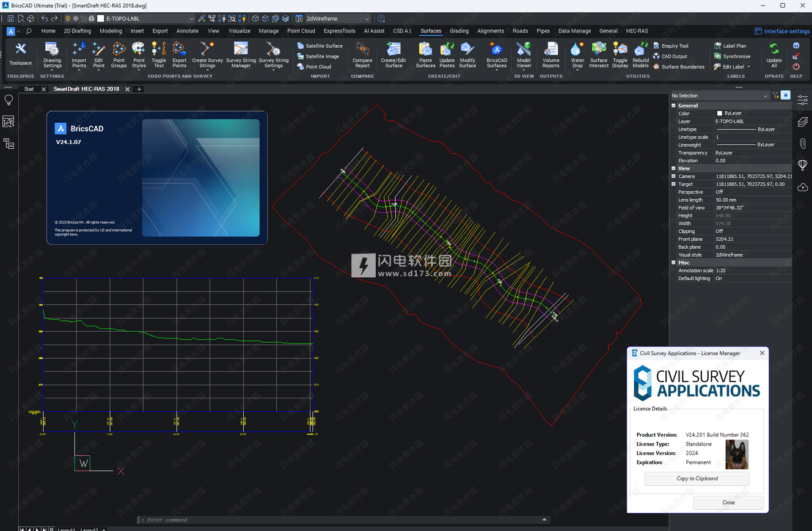Viewport: 812px width, 531px height.
Task: Open the Layers panel icon
Action: [x=803, y=122]
